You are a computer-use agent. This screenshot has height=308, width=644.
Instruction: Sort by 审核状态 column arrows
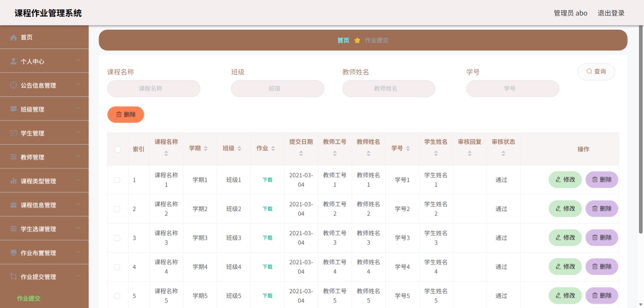pyautogui.click(x=503, y=154)
